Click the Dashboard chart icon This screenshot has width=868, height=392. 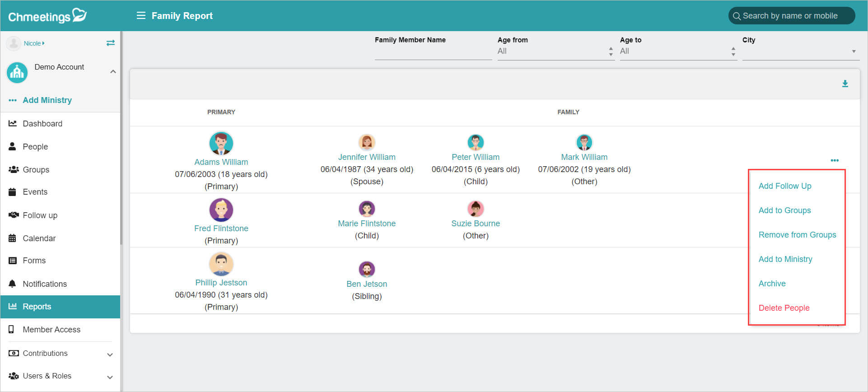[x=13, y=123]
